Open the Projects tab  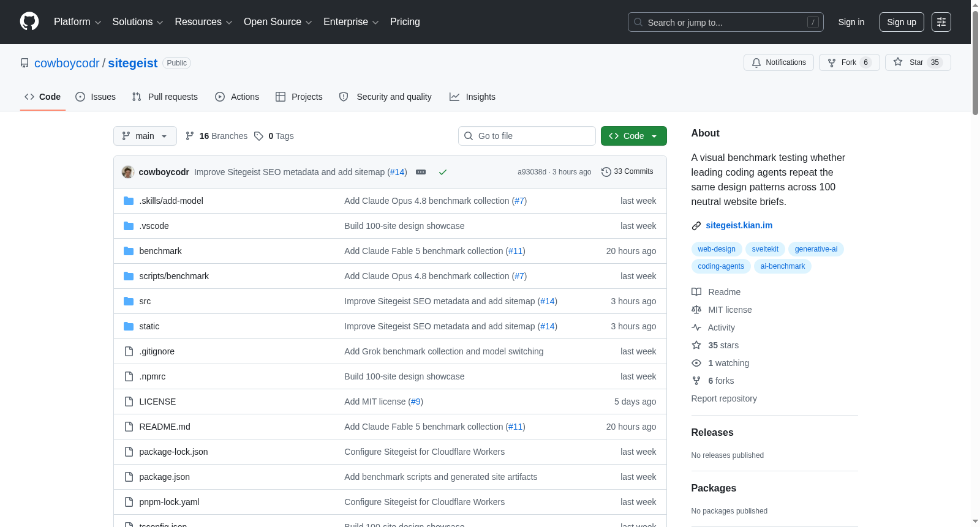(x=299, y=97)
